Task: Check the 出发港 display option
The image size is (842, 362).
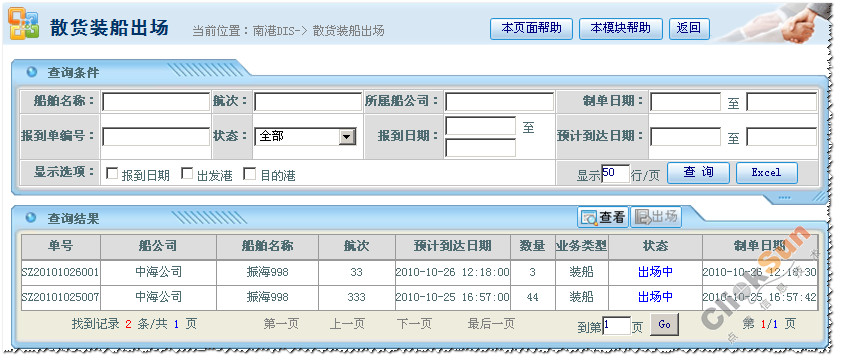Action: (x=187, y=173)
